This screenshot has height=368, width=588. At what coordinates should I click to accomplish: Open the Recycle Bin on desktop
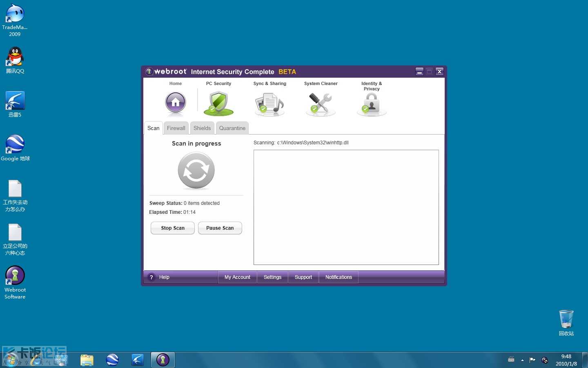click(x=566, y=319)
